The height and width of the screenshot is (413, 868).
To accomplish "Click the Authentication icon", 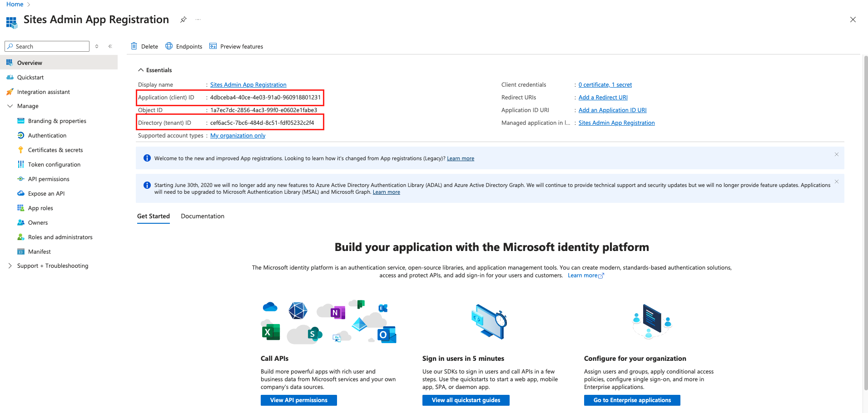I will coord(20,135).
